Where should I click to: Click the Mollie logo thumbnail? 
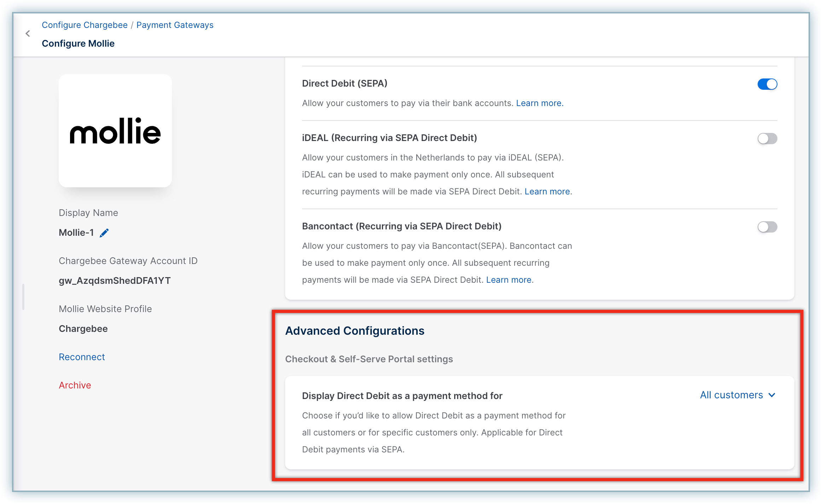115,131
